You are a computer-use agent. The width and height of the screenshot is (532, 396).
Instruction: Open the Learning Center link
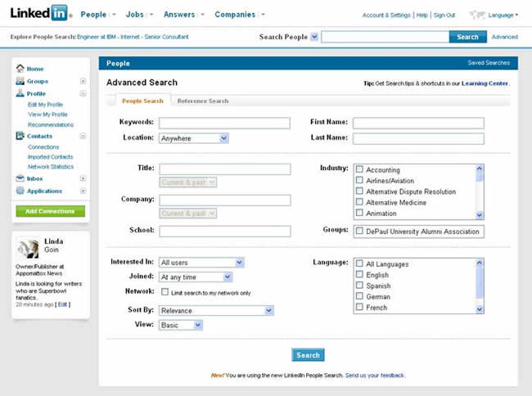pyautogui.click(x=485, y=83)
